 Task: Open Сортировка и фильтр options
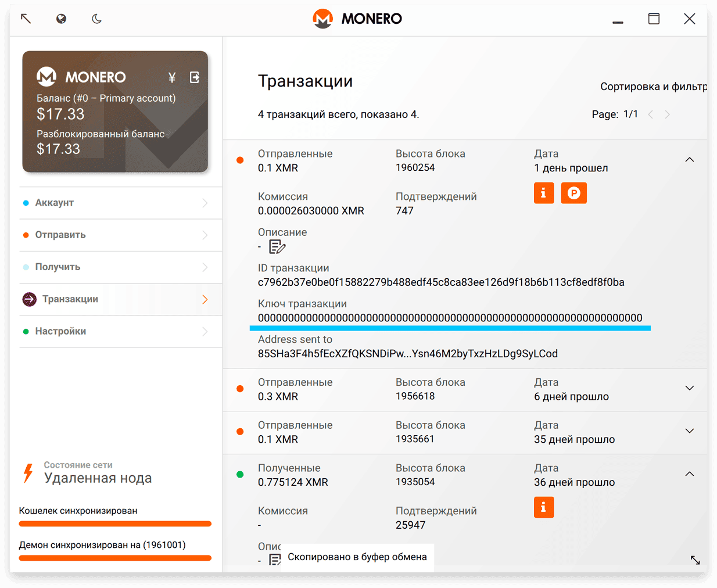click(x=654, y=87)
